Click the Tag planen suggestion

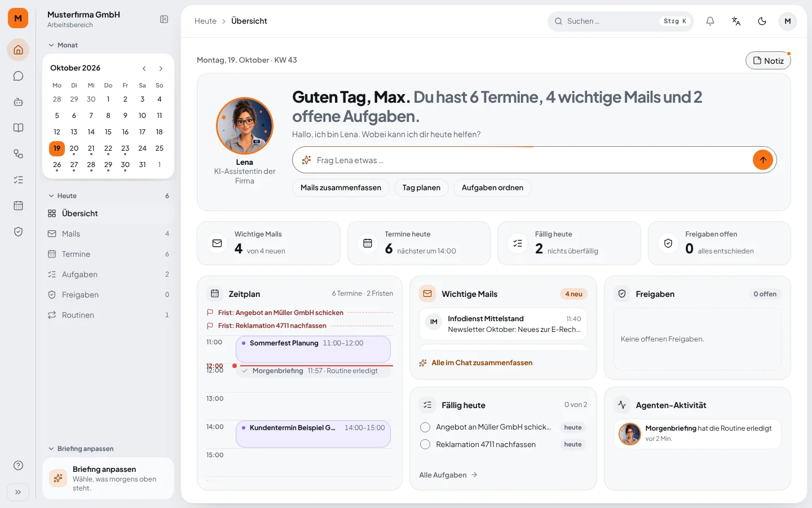421,188
